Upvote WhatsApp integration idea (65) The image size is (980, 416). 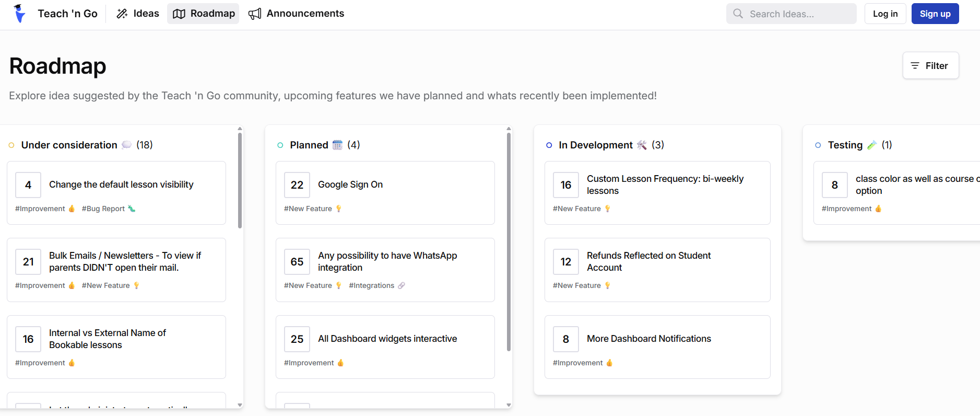(x=297, y=262)
